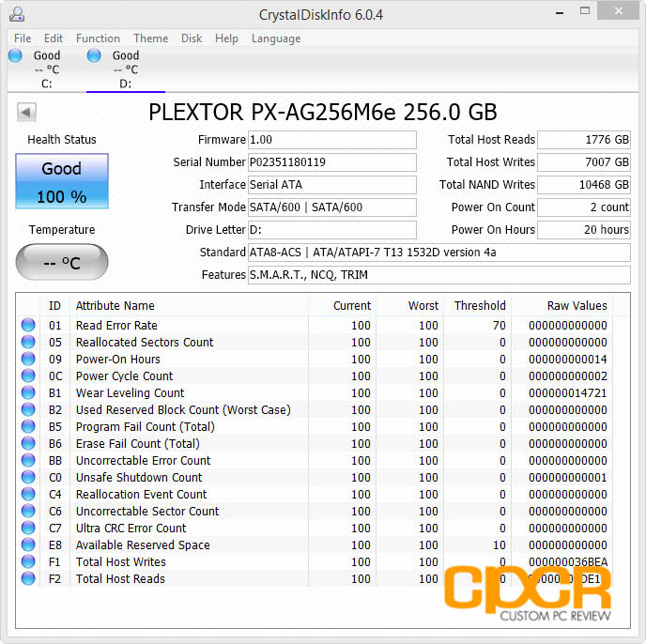Click status icon for Power Cycle Count row
This screenshot has width=646, height=644.
tap(28, 376)
